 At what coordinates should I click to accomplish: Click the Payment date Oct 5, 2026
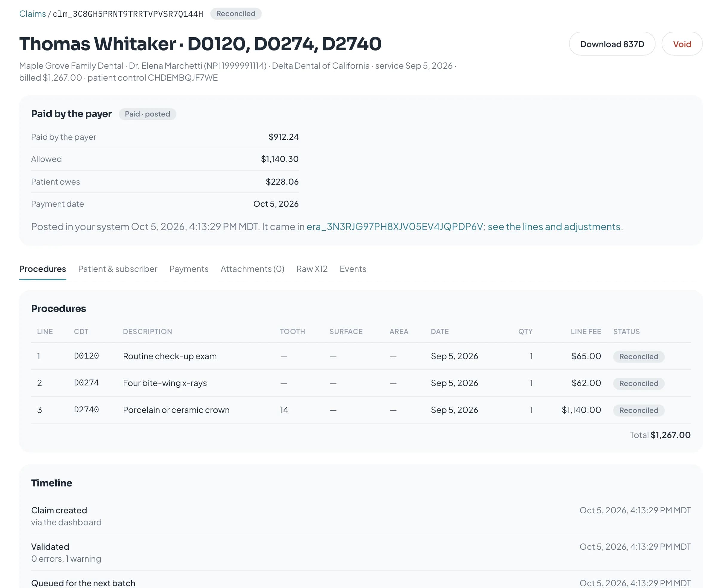[276, 204]
